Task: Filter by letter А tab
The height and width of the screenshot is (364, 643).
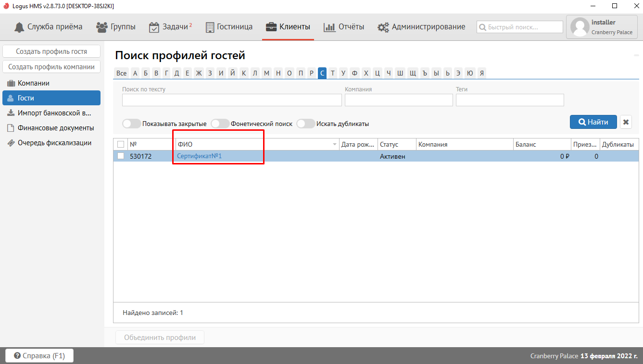Action: 135,73
